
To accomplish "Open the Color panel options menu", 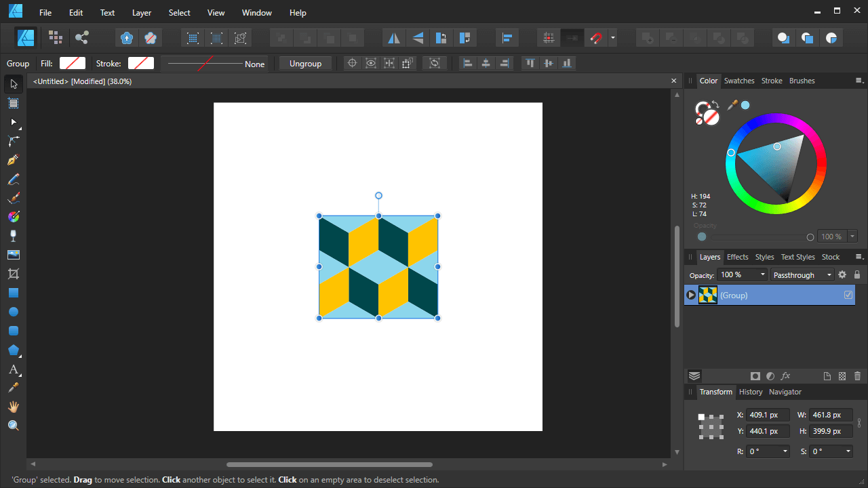I will 859,81.
